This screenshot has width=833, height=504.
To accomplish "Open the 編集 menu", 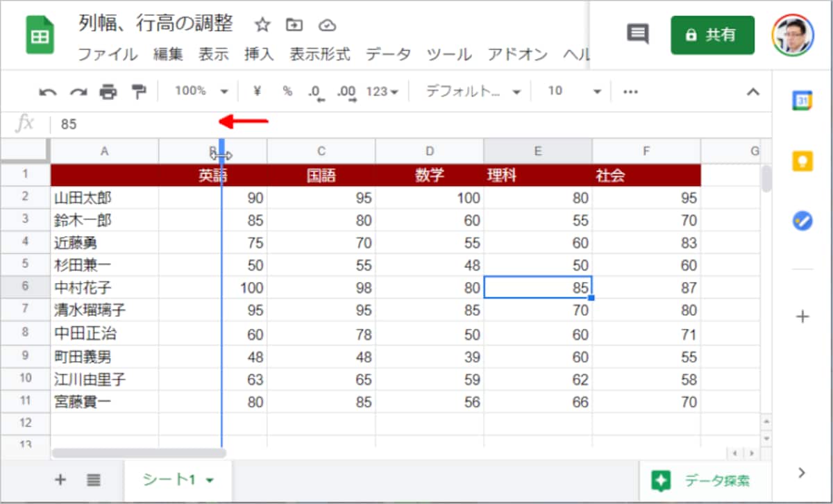I will [x=168, y=54].
